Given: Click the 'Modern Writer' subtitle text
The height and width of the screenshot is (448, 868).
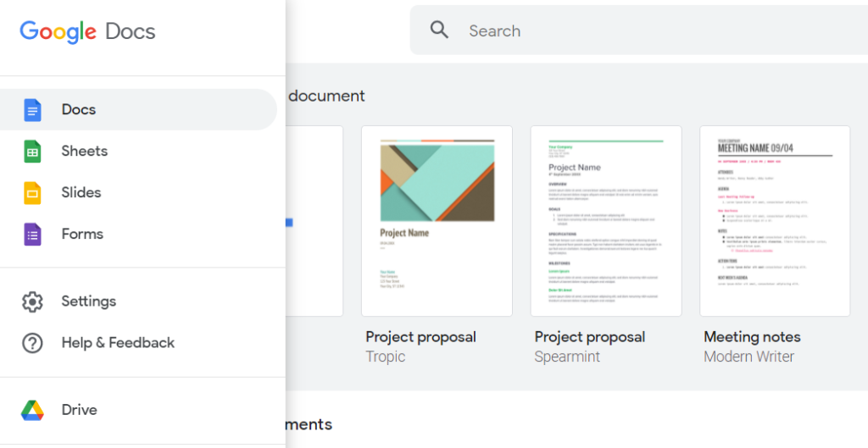Looking at the screenshot, I should click(x=749, y=357).
